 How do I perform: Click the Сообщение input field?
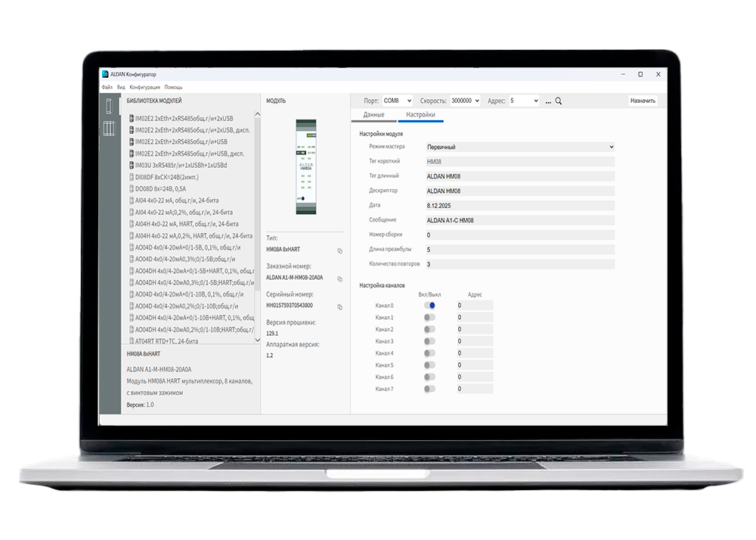click(x=519, y=220)
